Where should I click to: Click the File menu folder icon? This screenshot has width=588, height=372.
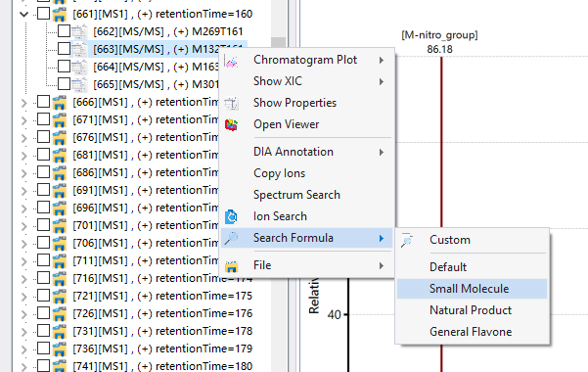[x=231, y=265]
